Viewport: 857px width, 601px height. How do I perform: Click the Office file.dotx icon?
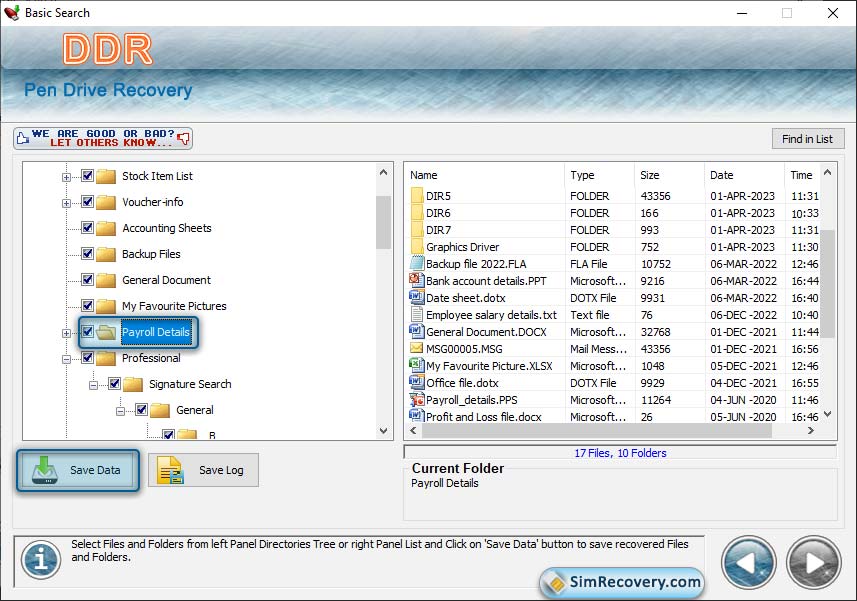click(x=417, y=382)
